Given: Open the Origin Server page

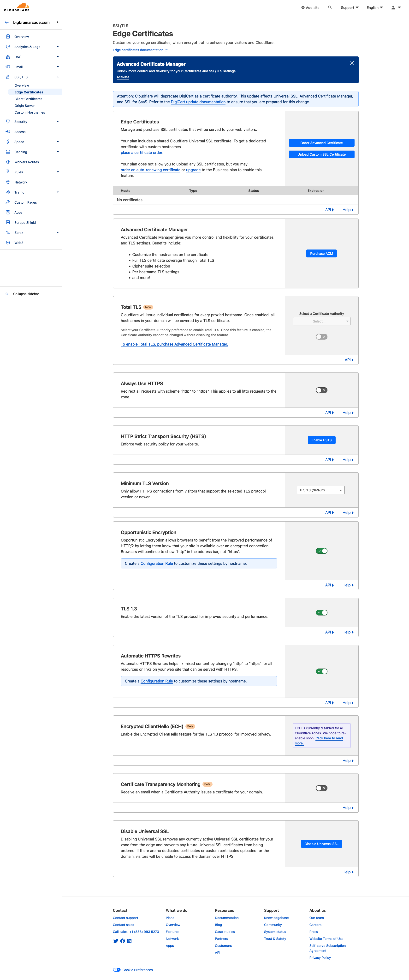Looking at the screenshot, I should pyautogui.click(x=25, y=105).
